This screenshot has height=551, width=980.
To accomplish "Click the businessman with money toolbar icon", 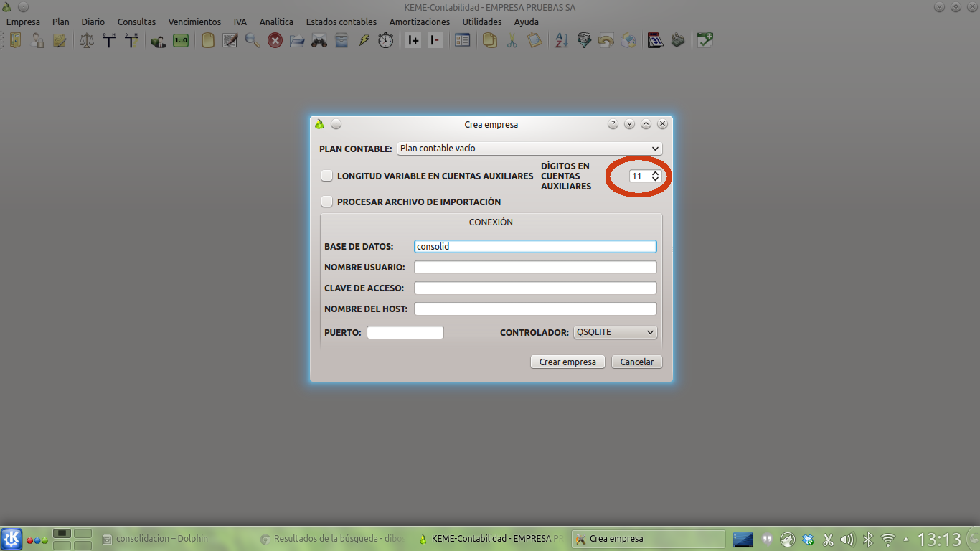I will point(159,41).
